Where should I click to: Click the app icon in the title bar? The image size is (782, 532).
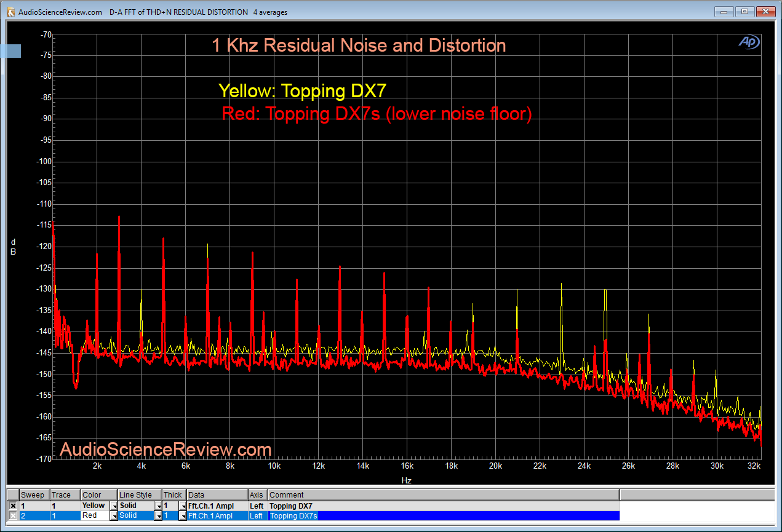click(x=10, y=12)
